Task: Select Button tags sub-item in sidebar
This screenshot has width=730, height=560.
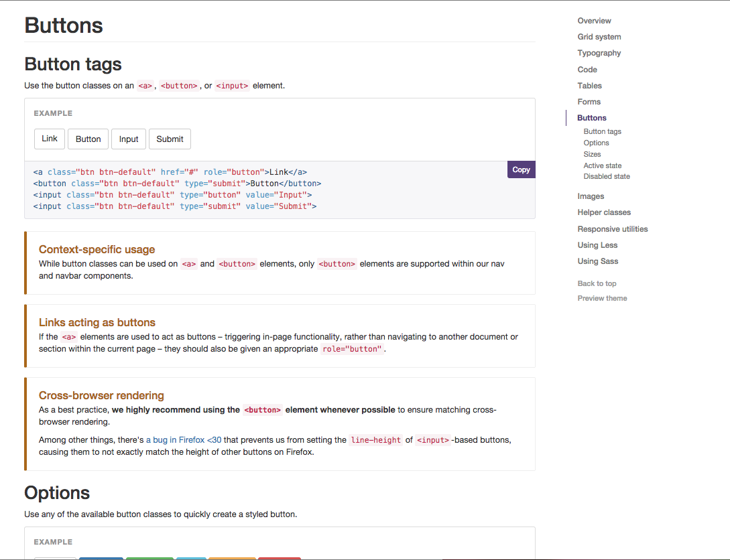Action: tap(603, 132)
